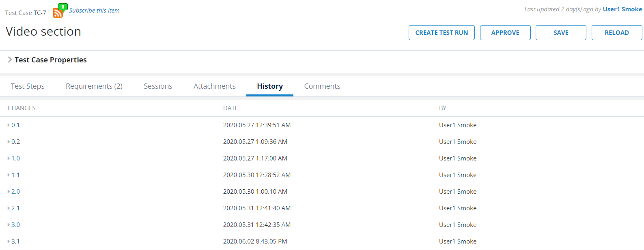Switch to the Test Steps tab
This screenshot has height=250, width=644.
pyautogui.click(x=28, y=86)
